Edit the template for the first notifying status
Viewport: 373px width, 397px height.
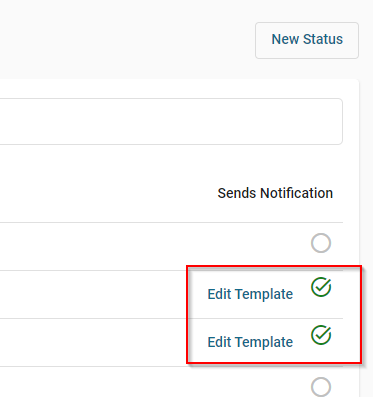[250, 294]
